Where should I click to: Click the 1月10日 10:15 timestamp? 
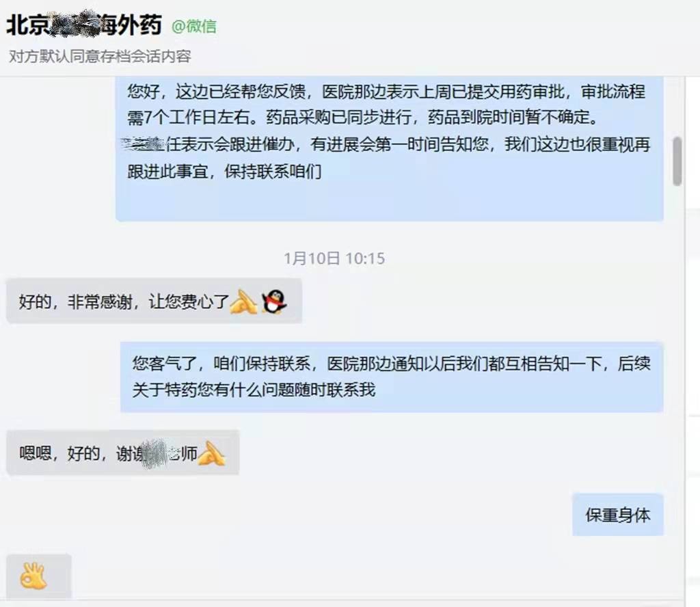[x=334, y=258]
